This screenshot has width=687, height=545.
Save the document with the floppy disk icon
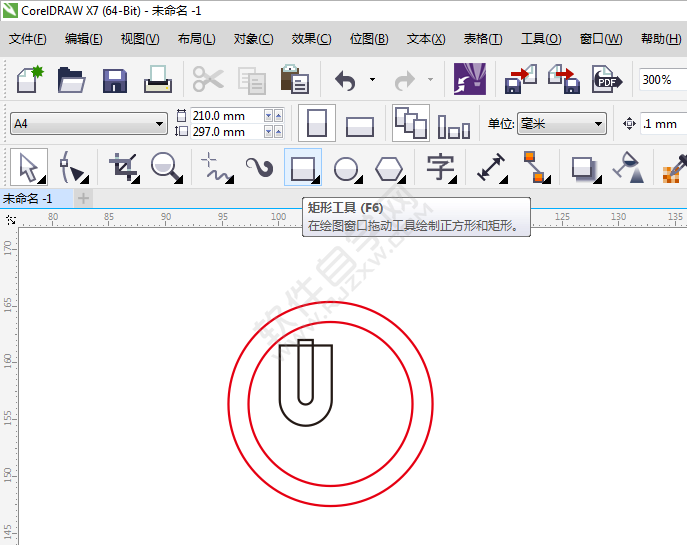[x=115, y=81]
